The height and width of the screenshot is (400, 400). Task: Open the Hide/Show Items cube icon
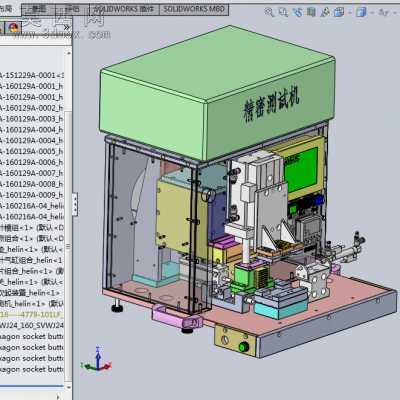coord(361,12)
